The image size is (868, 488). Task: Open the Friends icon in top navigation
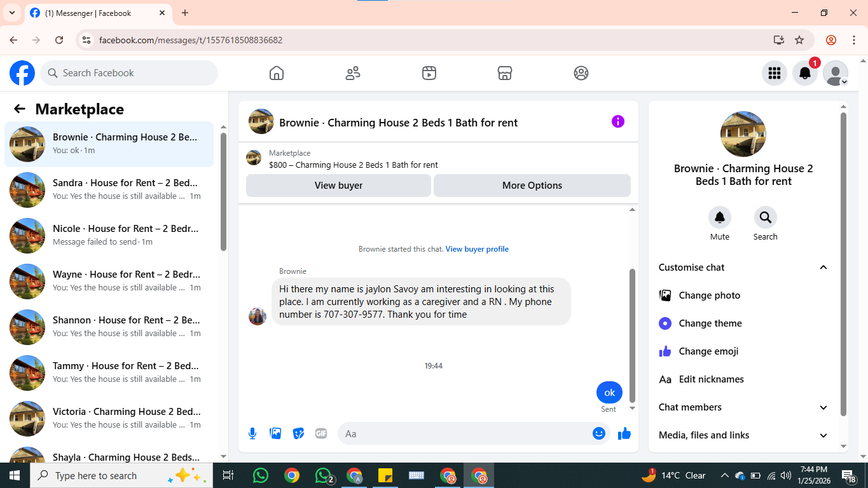tap(353, 73)
